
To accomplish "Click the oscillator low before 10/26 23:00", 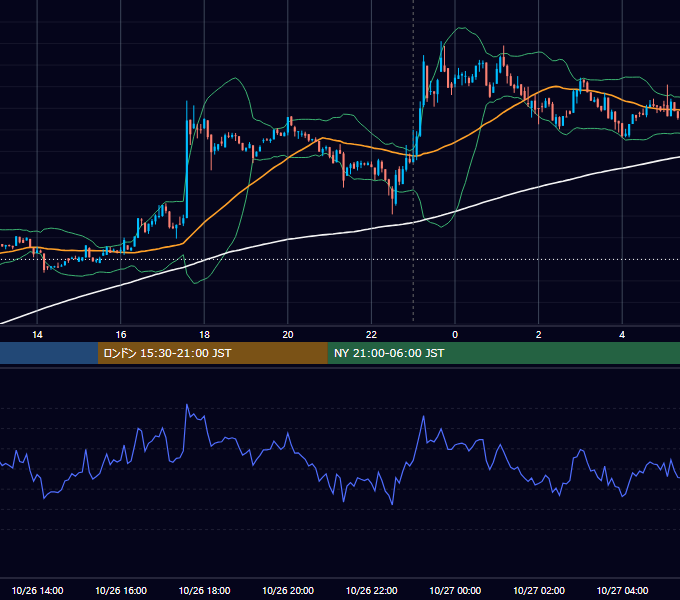I will click(x=392, y=504).
